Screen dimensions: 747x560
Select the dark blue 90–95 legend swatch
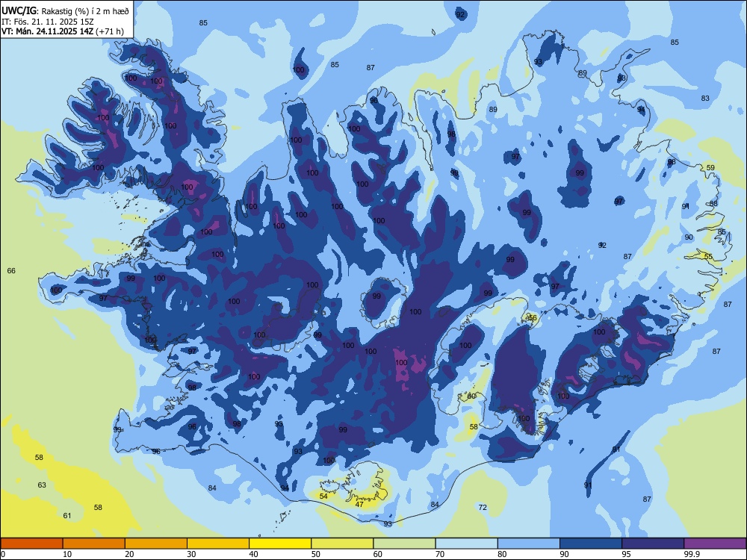click(x=591, y=544)
